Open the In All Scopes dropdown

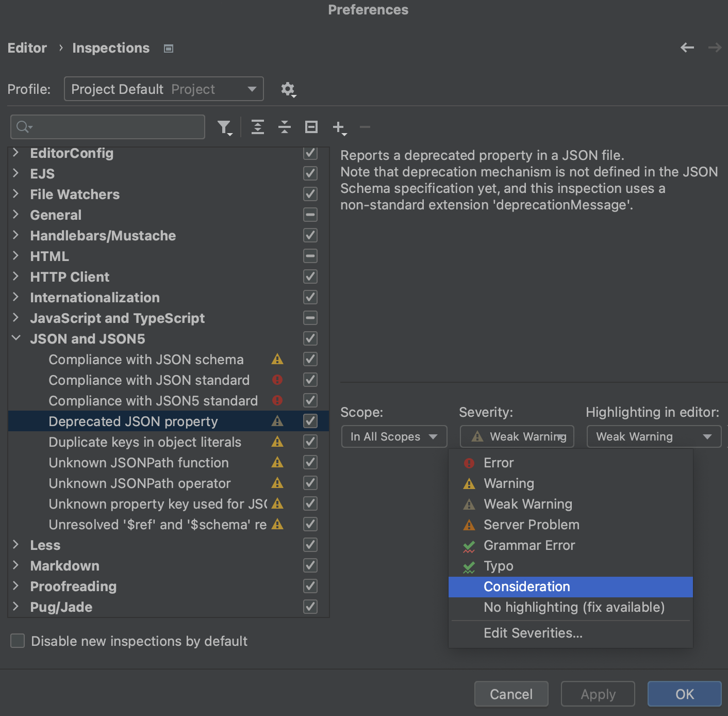pos(394,437)
